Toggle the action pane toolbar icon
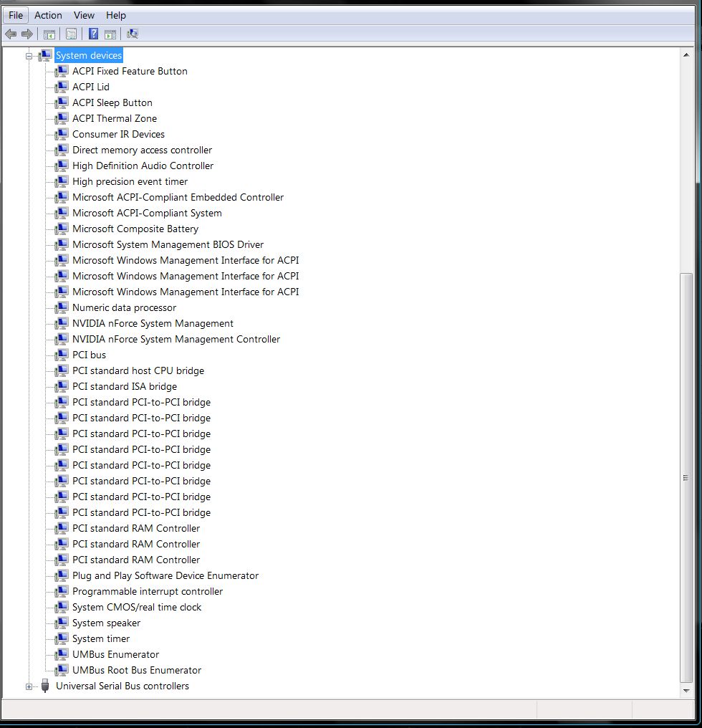Screen dimensions: 702x728 (110, 34)
